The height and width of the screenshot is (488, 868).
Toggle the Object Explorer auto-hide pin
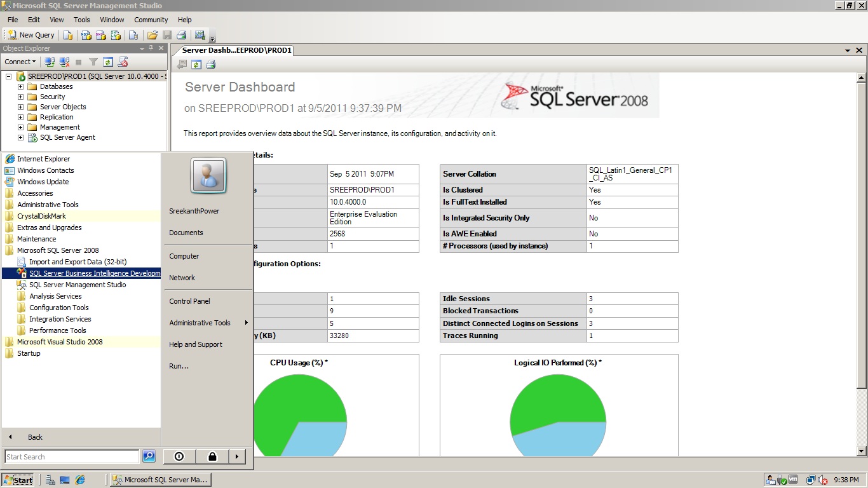tap(151, 48)
